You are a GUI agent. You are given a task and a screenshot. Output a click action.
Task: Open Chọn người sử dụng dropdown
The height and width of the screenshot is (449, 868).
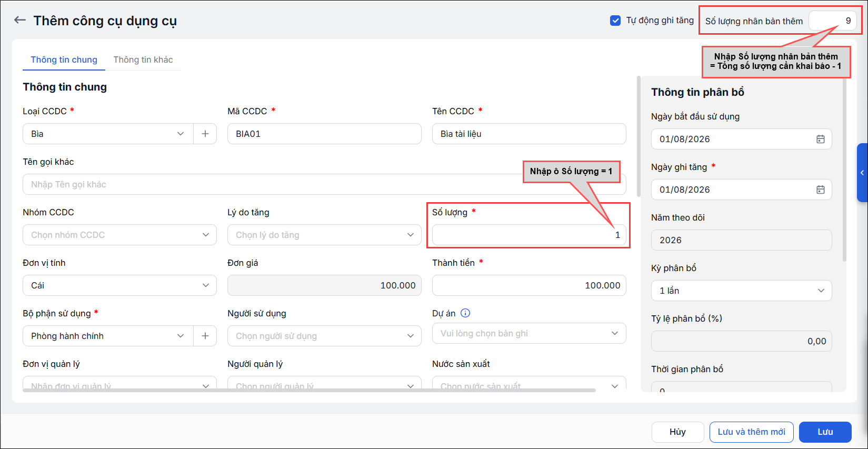(x=324, y=336)
